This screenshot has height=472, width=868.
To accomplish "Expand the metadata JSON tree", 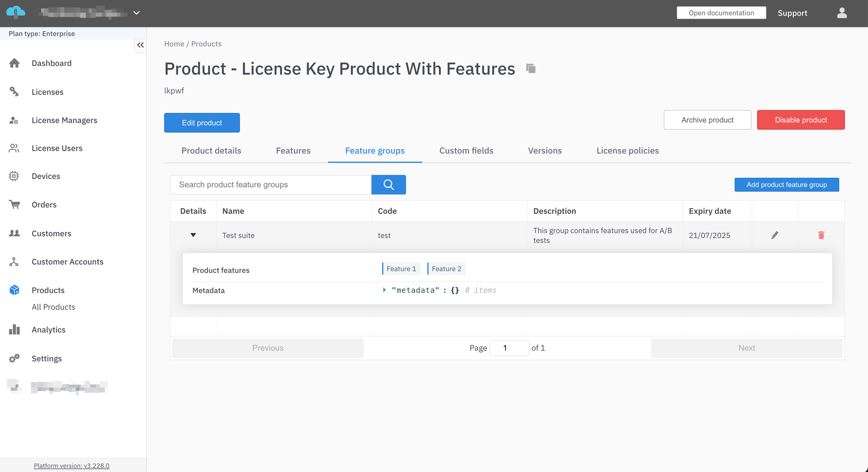I will 384,290.
